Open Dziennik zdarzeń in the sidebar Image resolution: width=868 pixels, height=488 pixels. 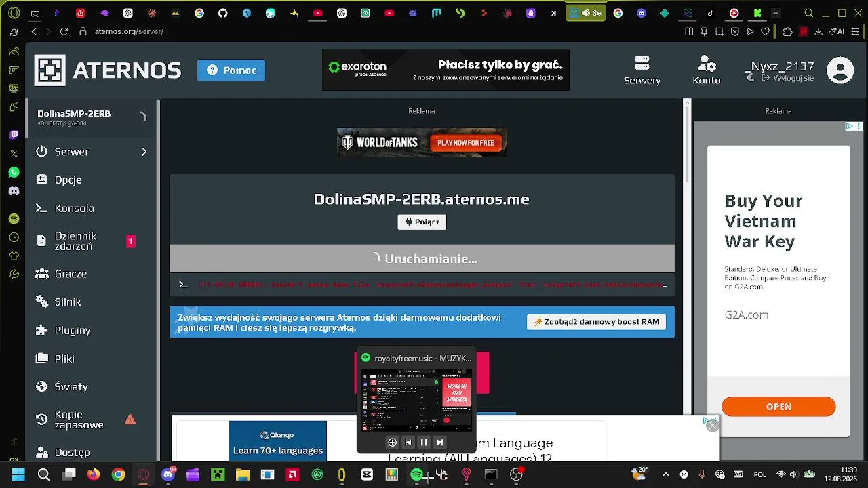[92, 241]
